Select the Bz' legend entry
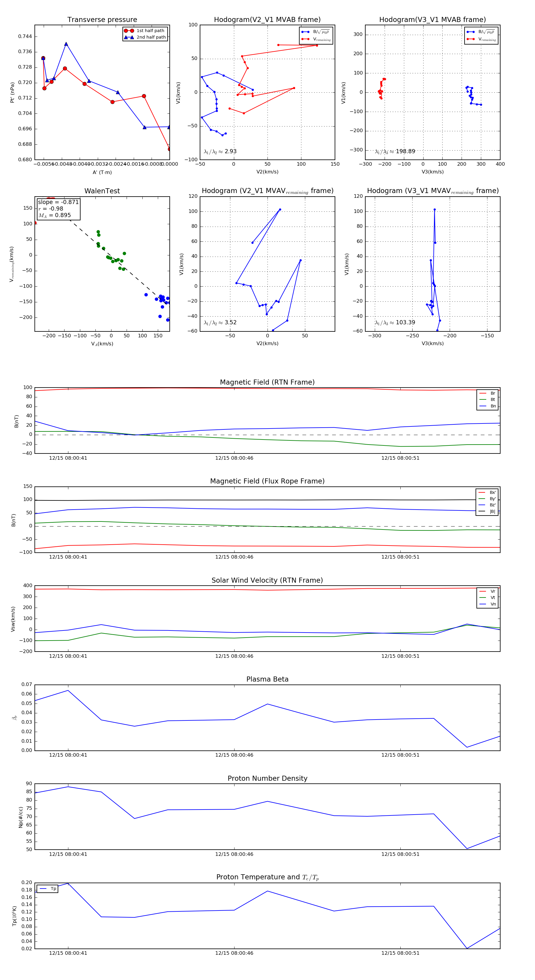Viewport: 535px width, 980px height. coord(487,505)
